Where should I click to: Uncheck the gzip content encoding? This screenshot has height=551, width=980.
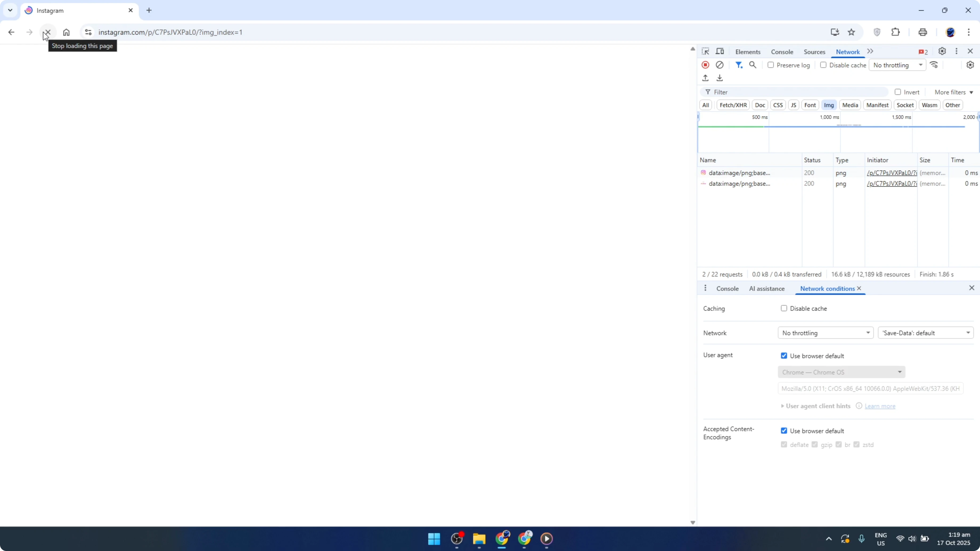[815, 444]
